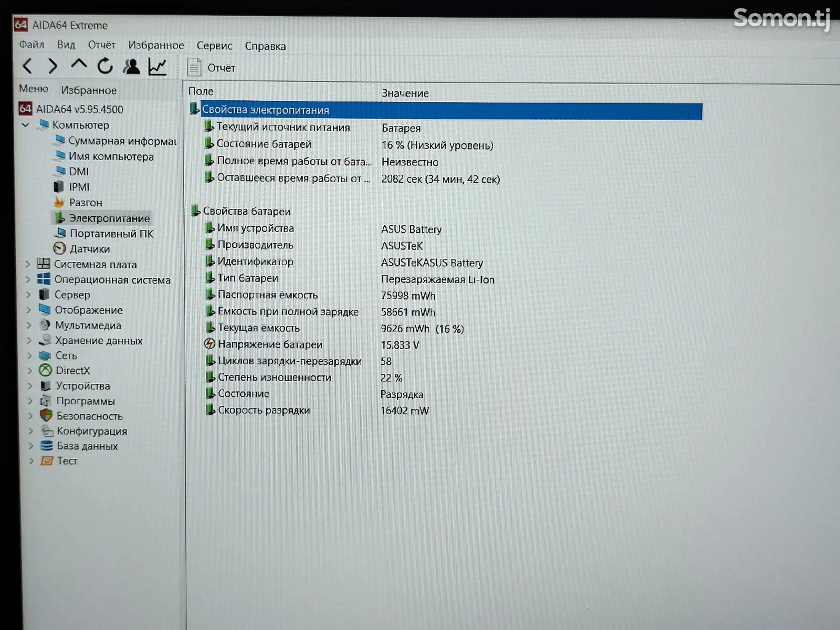Open the Отчёт menu

(x=101, y=45)
